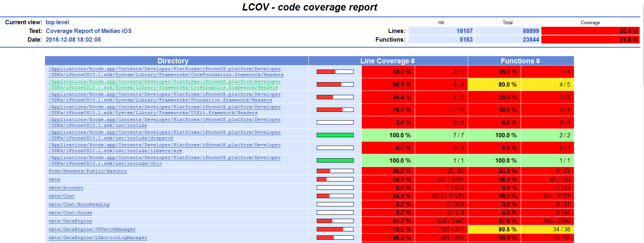Open the usr/include/libkern/arm directory link
644x243 pixels.
pos(164,148)
